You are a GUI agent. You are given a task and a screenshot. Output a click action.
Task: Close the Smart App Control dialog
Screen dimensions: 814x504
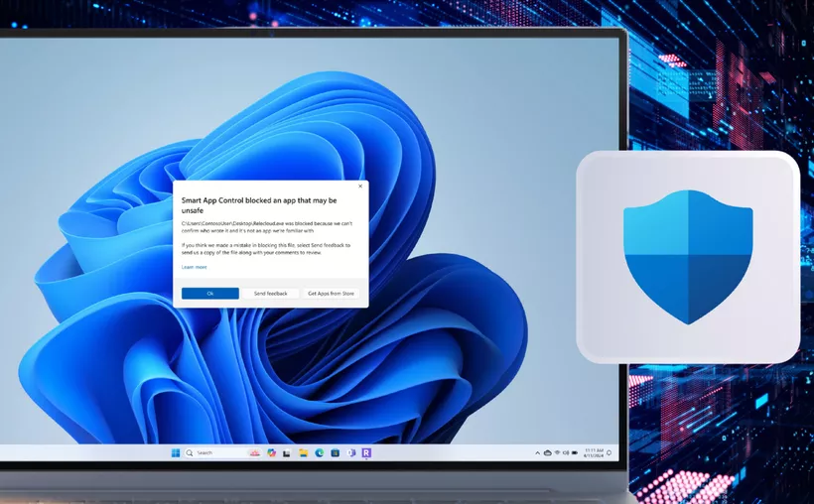tap(360, 186)
